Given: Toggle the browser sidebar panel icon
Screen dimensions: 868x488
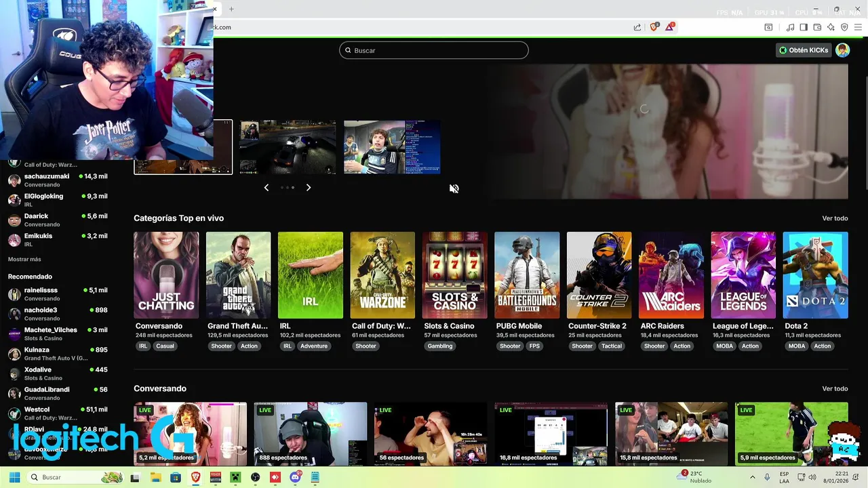Looking at the screenshot, I should point(804,27).
